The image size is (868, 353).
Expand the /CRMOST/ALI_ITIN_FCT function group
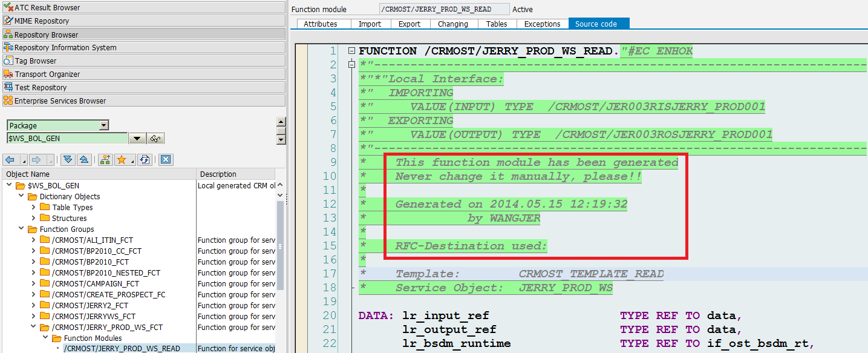(34, 240)
